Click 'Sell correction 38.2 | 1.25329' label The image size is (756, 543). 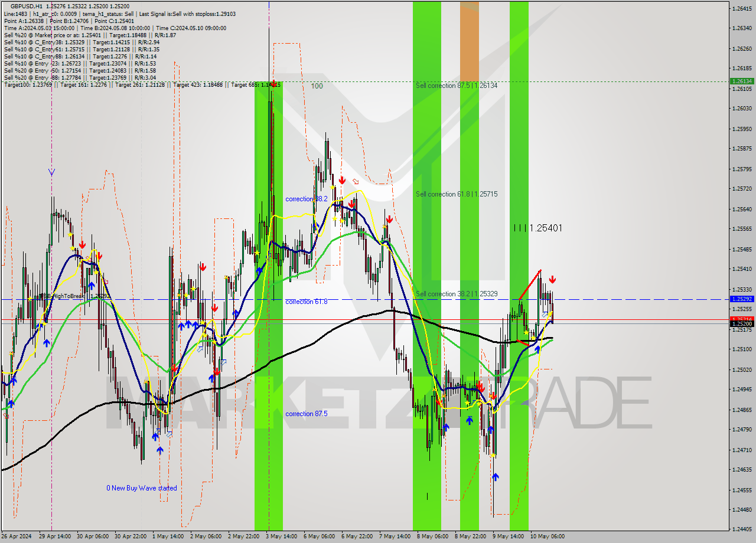click(457, 294)
